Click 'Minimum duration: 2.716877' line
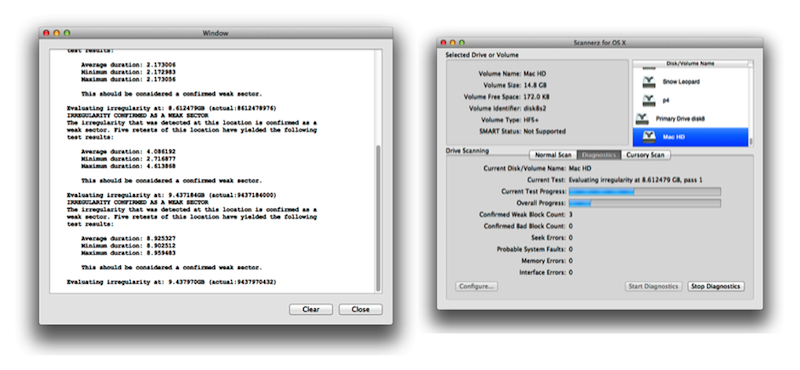The height and width of the screenshot is (370, 800). (x=128, y=159)
